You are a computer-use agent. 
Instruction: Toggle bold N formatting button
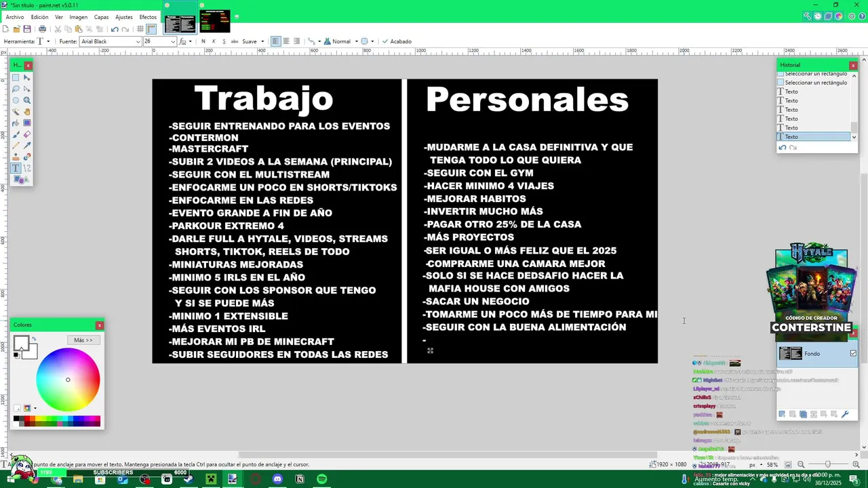[203, 41]
